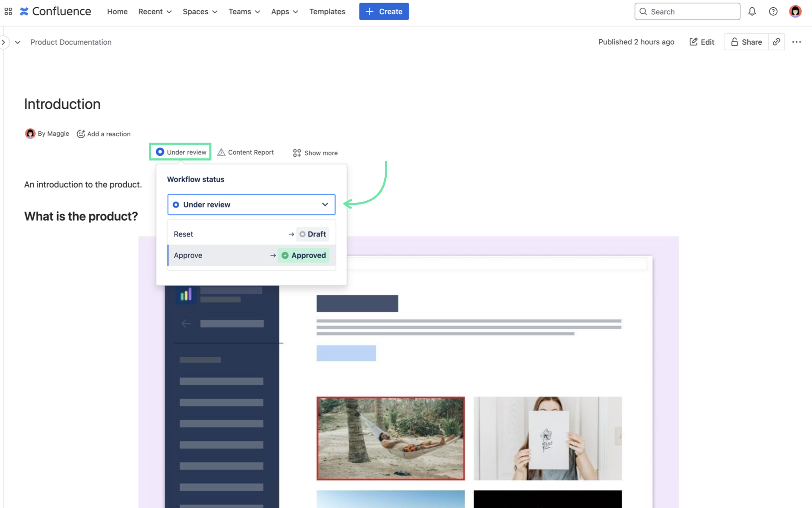Expand the Spaces menu

click(200, 12)
